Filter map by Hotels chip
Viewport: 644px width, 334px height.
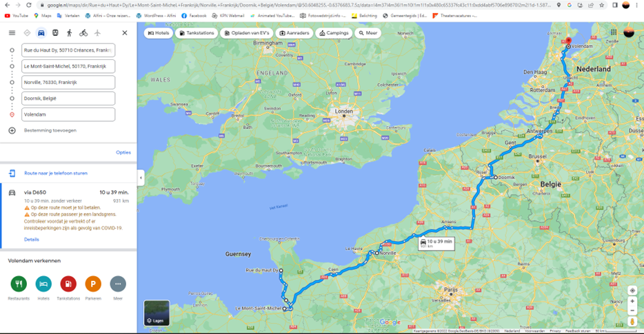159,33
